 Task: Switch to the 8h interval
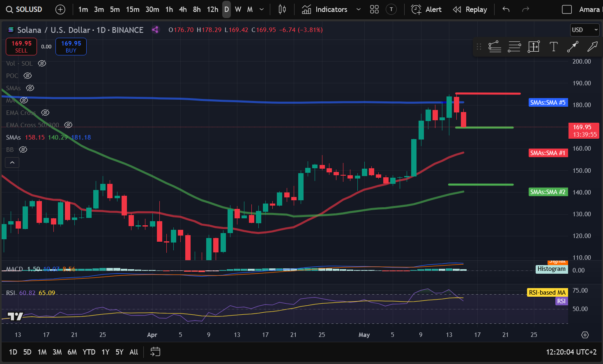pos(197,9)
